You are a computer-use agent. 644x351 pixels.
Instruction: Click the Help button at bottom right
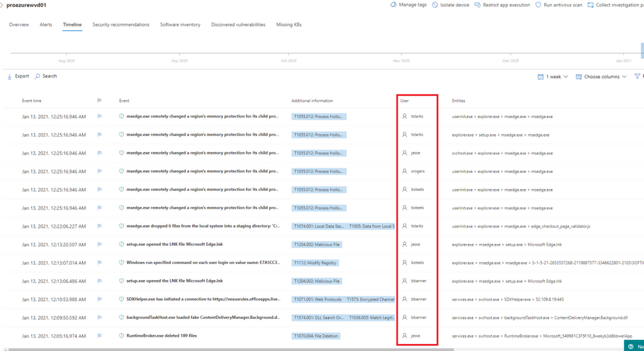[634, 346]
